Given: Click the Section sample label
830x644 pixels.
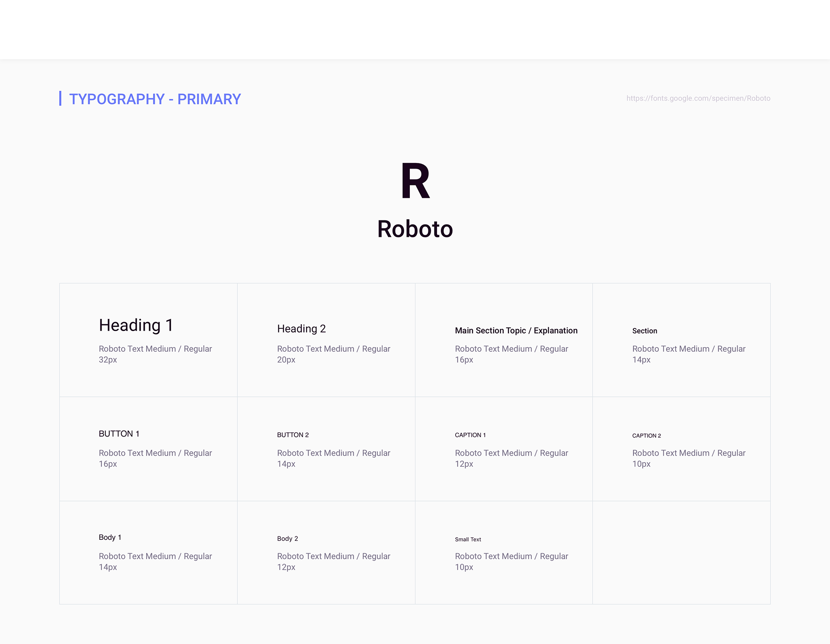Looking at the screenshot, I should click(645, 331).
